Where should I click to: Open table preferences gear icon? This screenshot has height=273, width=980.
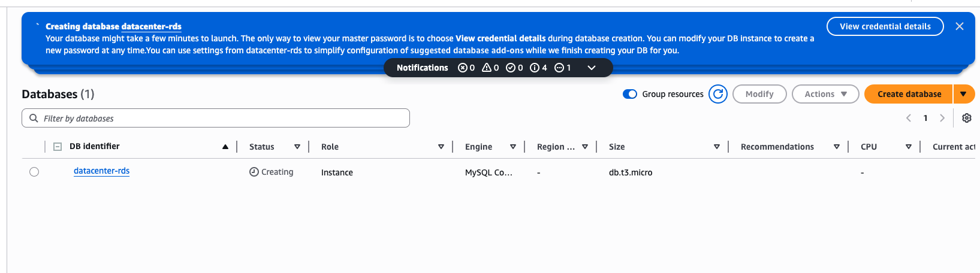click(966, 118)
